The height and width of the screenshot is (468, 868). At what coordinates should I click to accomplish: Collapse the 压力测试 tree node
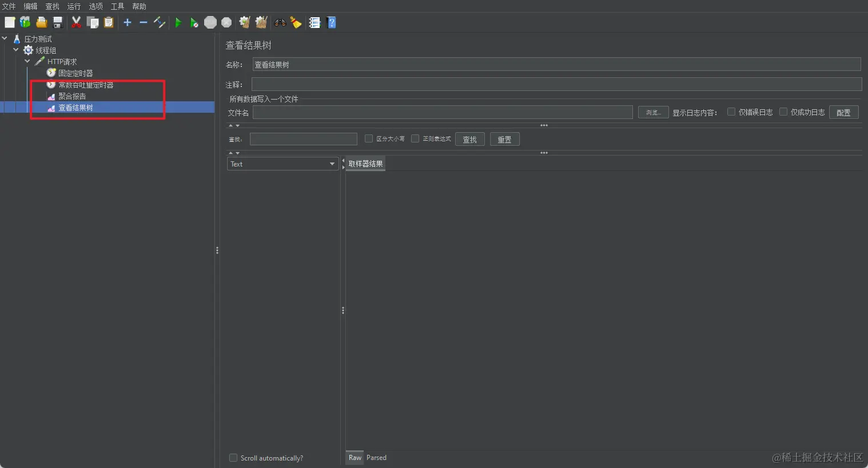point(5,38)
